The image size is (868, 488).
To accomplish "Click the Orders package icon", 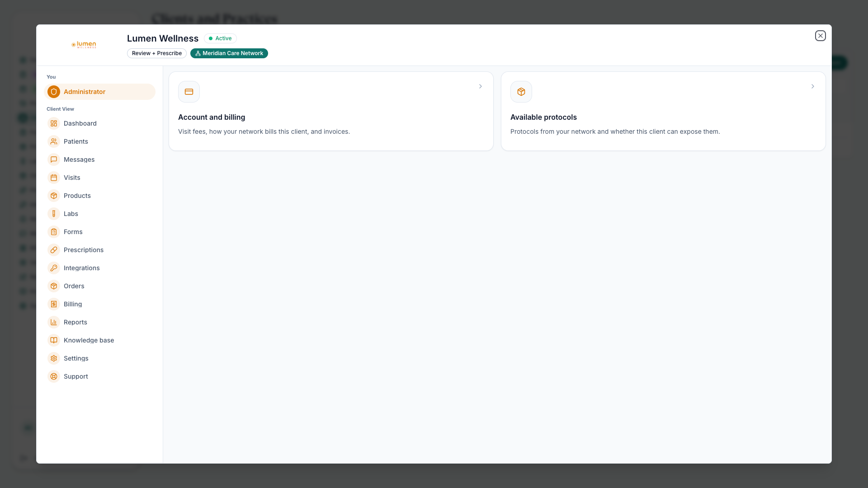I will pyautogui.click(x=54, y=286).
